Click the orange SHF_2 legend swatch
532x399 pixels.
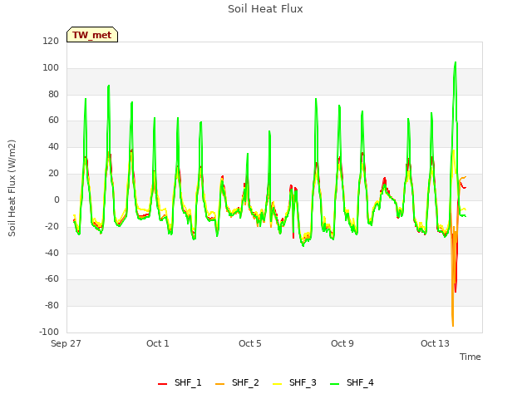click(x=219, y=384)
